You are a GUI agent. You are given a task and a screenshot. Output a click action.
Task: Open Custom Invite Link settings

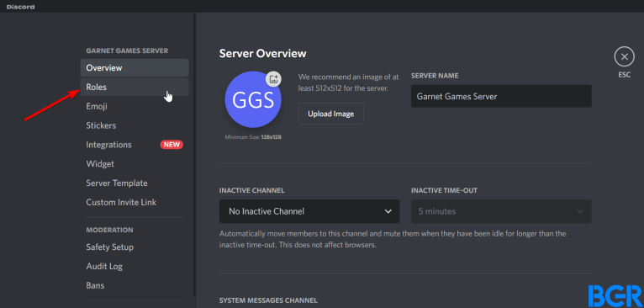tap(135, 202)
